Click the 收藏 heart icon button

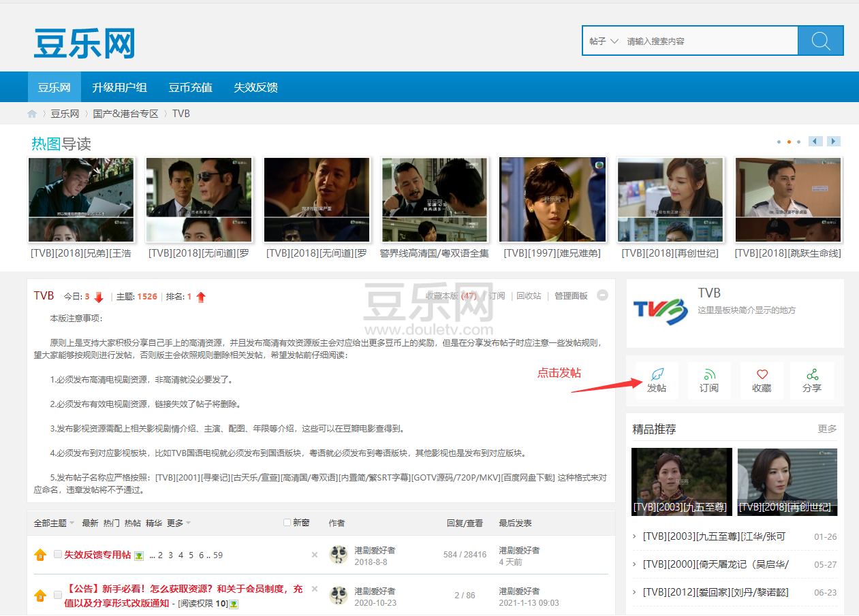click(x=762, y=380)
